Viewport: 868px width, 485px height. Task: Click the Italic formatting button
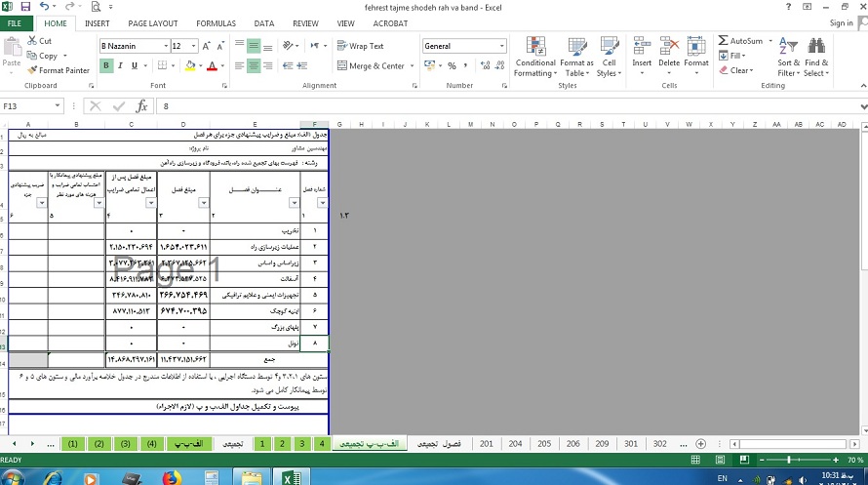(x=123, y=66)
